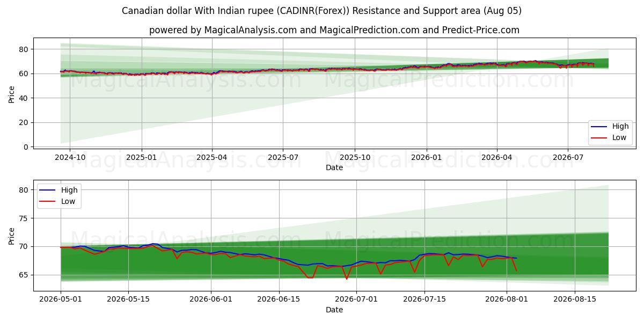Click the 'Price' axis label of the short-term chart

click(x=12, y=236)
